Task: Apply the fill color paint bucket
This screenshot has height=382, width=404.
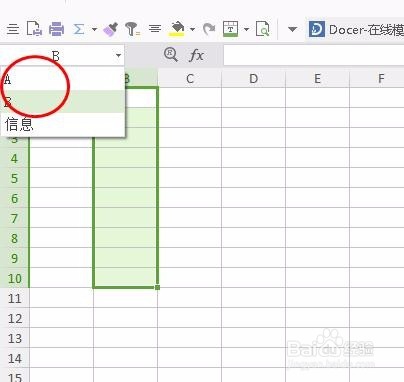Action: (x=177, y=29)
